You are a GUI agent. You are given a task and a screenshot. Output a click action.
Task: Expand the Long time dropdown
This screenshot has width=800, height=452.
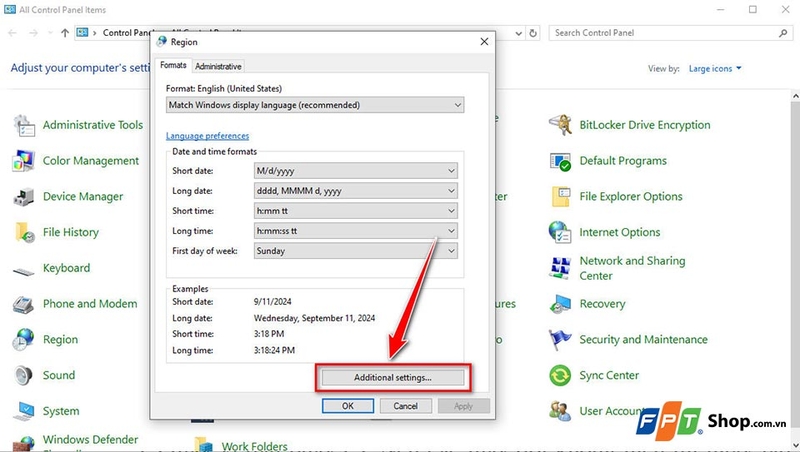[356, 231]
